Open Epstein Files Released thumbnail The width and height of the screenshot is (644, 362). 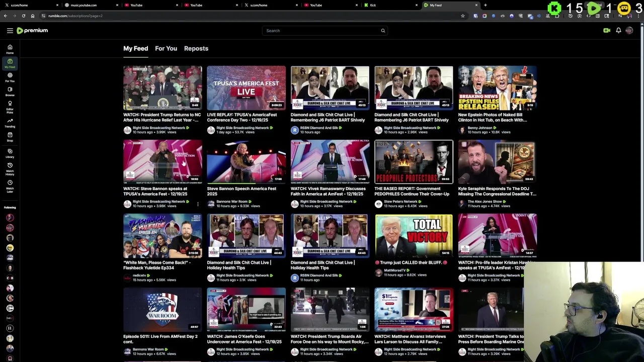[x=497, y=87]
